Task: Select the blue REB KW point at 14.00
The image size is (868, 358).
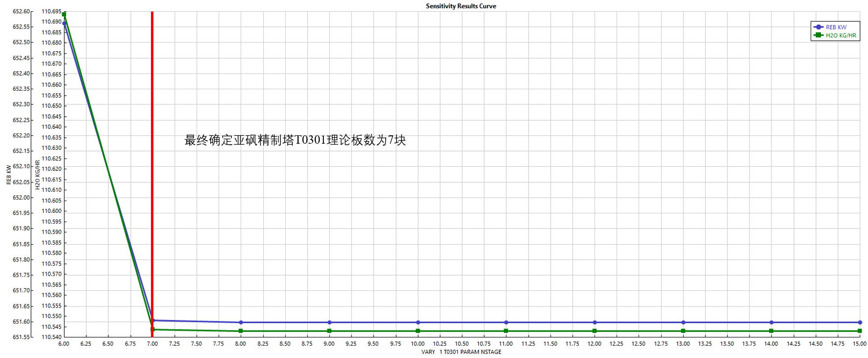Action: click(x=771, y=323)
